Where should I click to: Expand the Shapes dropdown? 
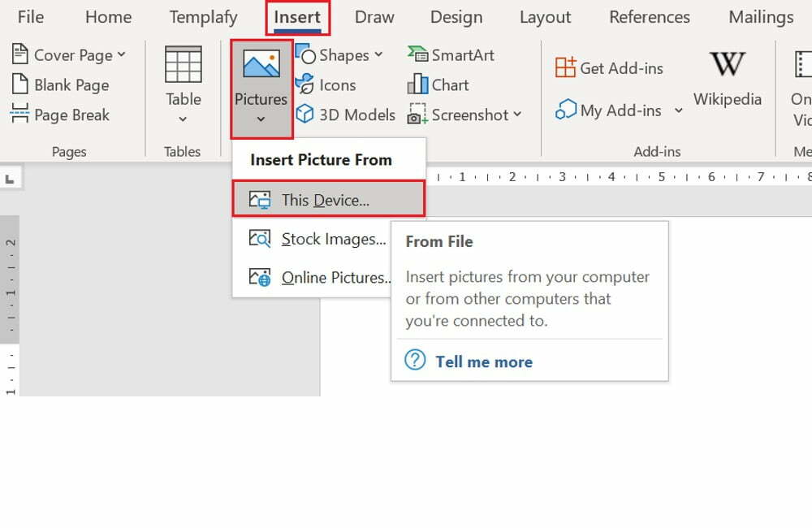(x=378, y=55)
